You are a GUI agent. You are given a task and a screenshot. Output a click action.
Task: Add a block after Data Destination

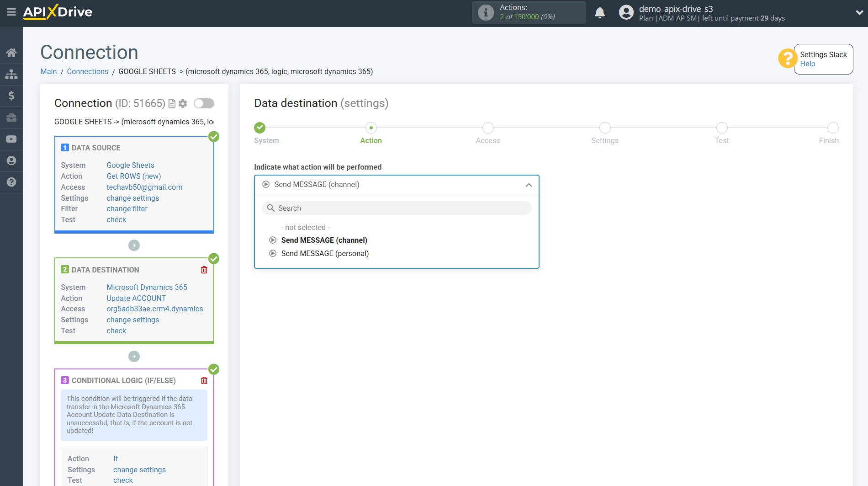134,356
